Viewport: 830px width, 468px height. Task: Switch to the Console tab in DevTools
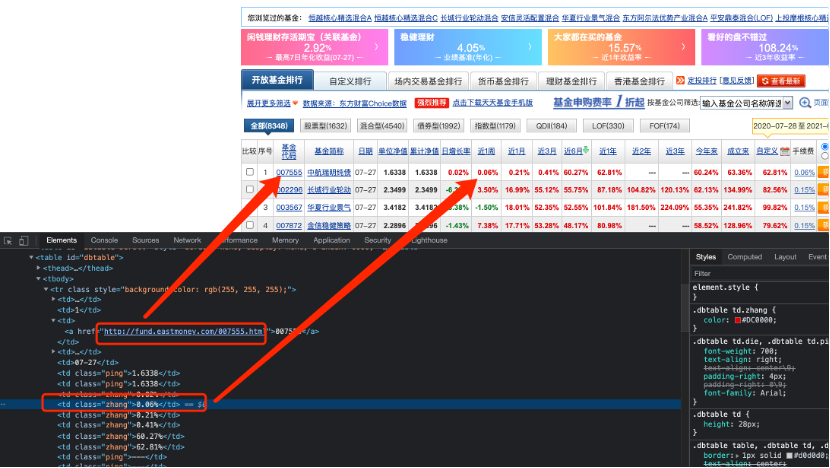pos(104,240)
